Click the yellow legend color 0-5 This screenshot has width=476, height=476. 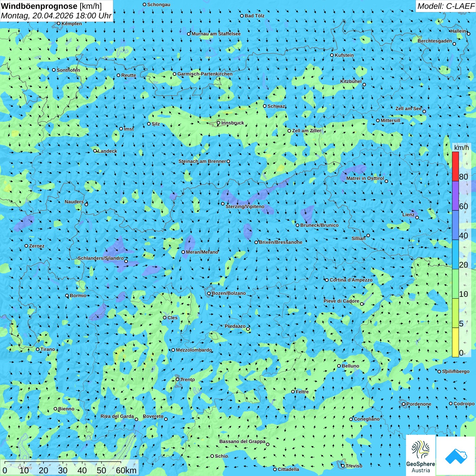coord(455,342)
